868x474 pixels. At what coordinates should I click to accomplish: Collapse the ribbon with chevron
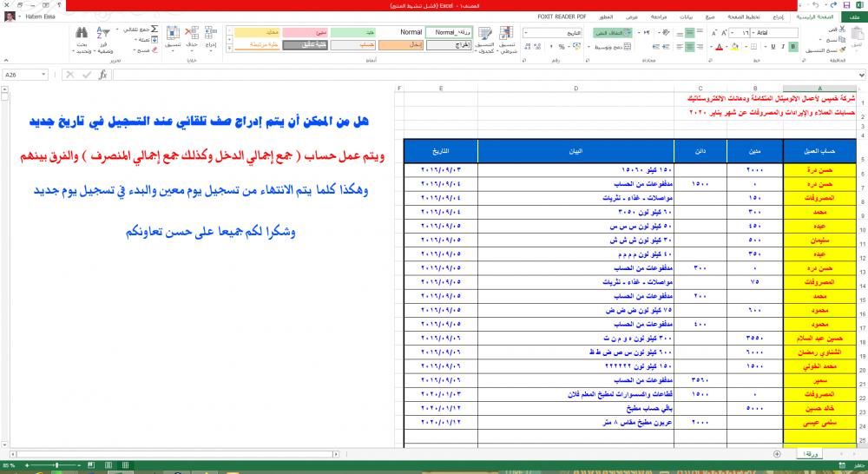pos(5,60)
